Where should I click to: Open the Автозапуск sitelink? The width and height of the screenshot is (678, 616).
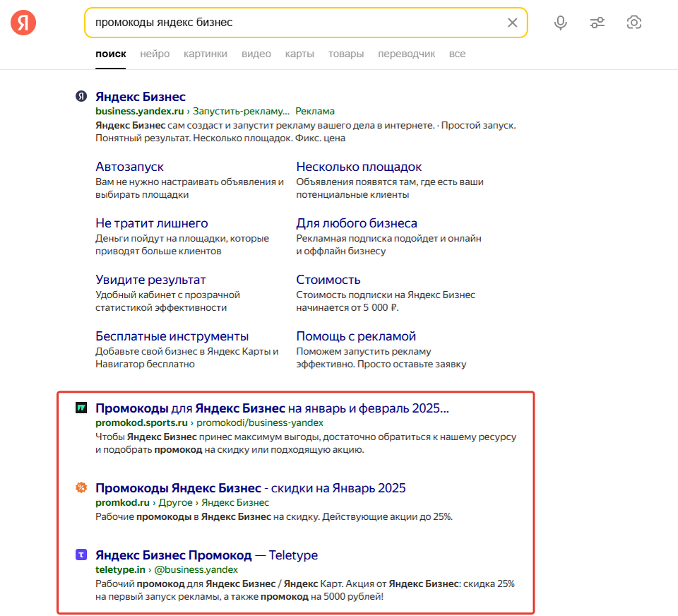(x=130, y=167)
